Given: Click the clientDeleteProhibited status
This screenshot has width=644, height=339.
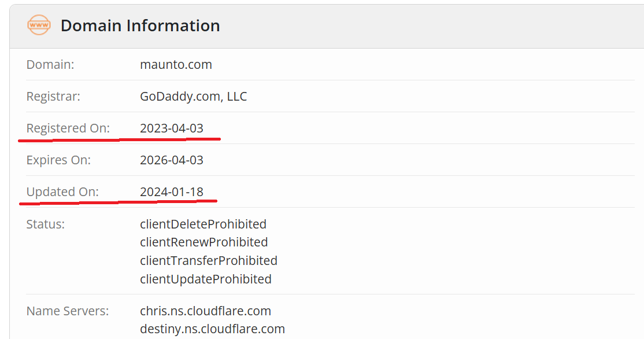Looking at the screenshot, I should pos(203,224).
